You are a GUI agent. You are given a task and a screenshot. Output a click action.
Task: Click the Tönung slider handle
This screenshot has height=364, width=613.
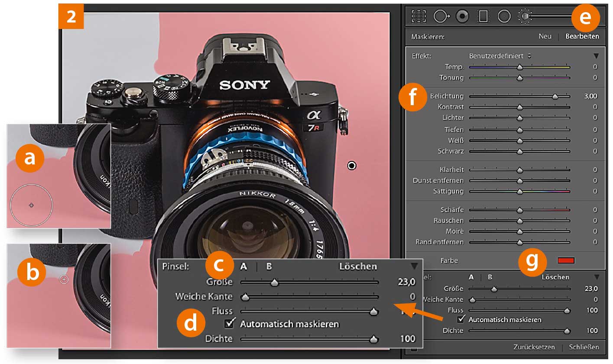tap(520, 78)
